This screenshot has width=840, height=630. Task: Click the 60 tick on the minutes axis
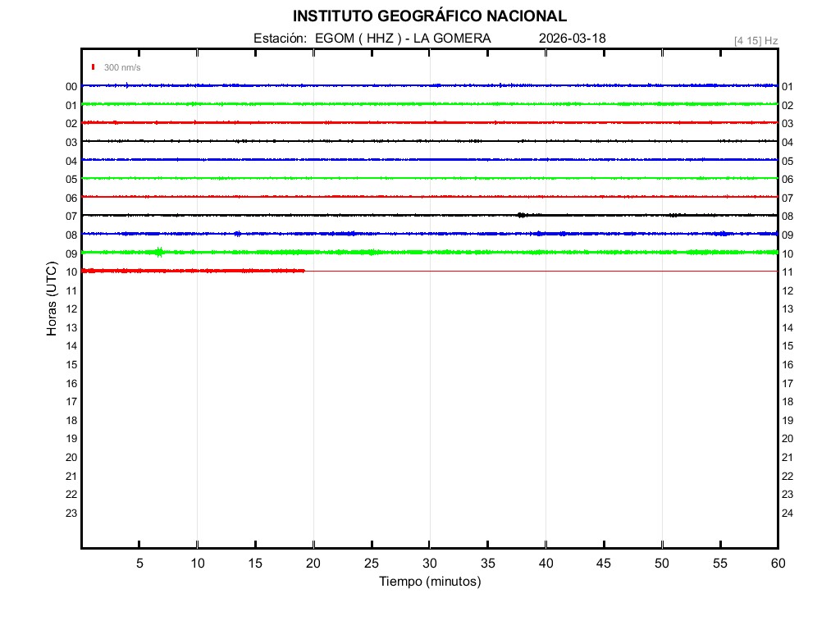(778, 564)
